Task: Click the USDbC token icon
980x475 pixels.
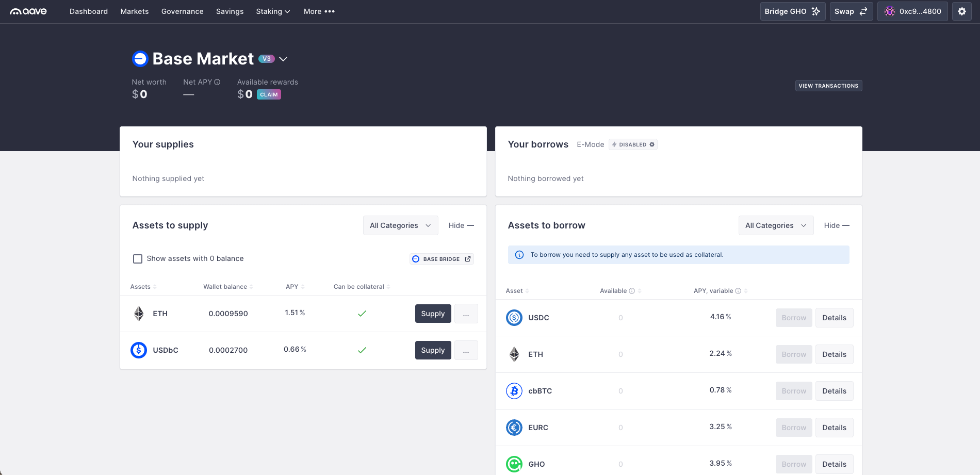Action: [139, 350]
